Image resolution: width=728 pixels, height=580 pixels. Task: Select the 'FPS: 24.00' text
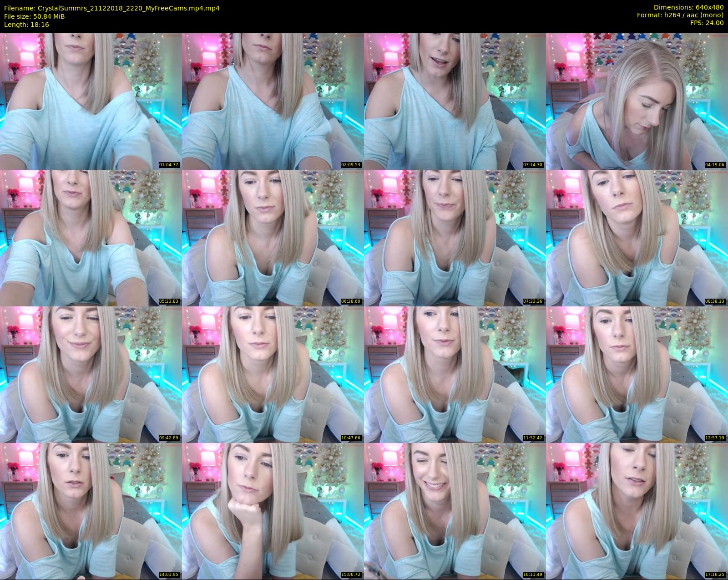click(x=707, y=23)
